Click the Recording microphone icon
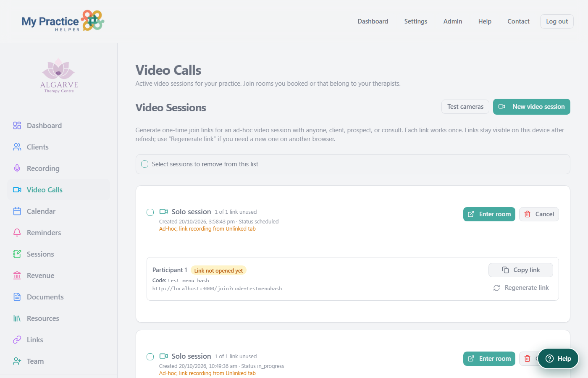This screenshot has height=378, width=588. point(17,168)
